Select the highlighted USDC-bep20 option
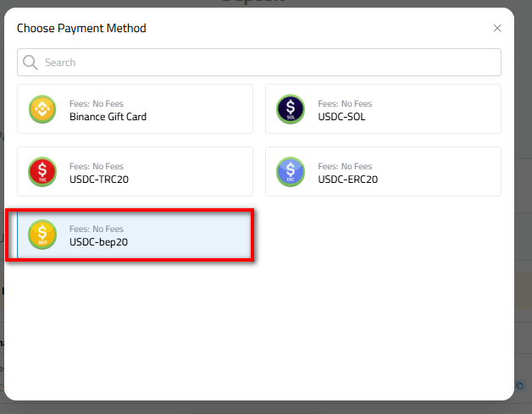532x414 pixels. (136, 235)
